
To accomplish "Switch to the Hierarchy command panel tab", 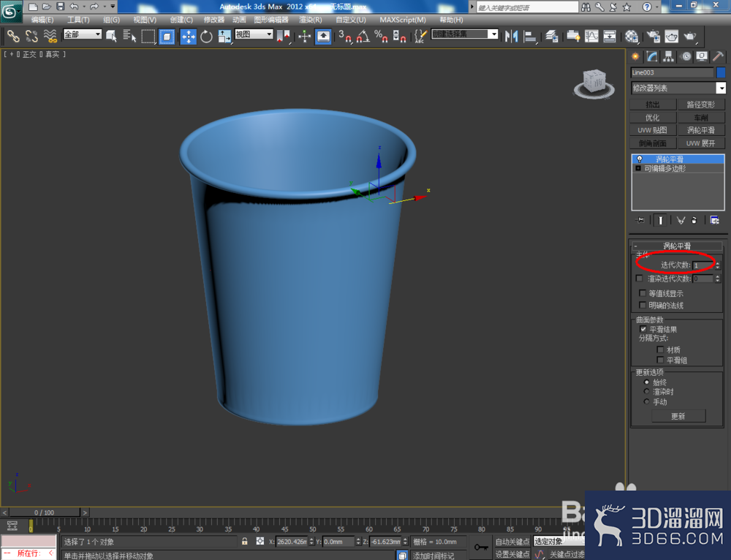I will click(x=669, y=56).
